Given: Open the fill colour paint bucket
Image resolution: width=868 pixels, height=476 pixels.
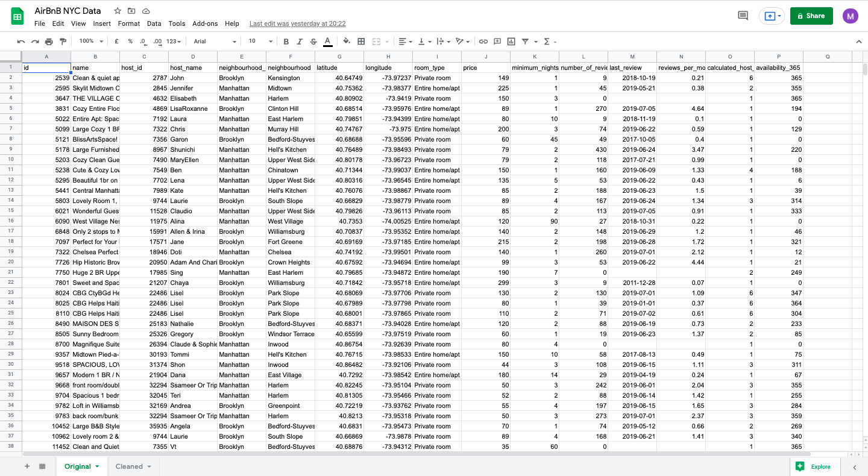Looking at the screenshot, I should 347,42.
